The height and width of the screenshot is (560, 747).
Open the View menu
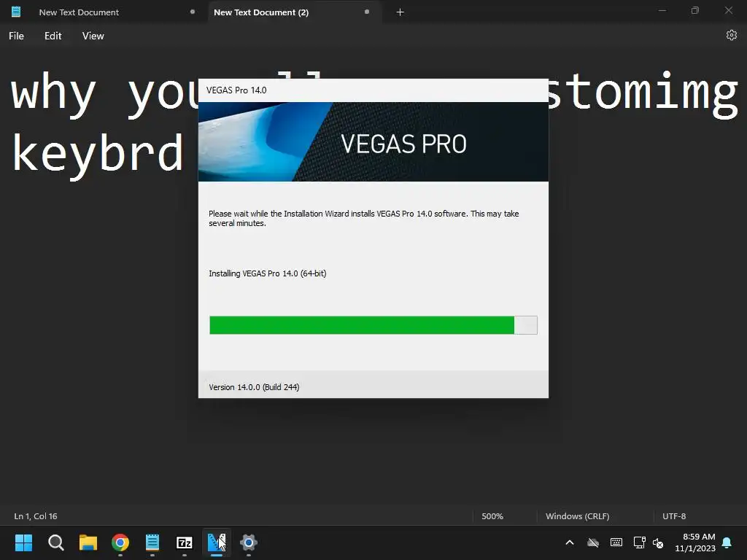point(93,36)
